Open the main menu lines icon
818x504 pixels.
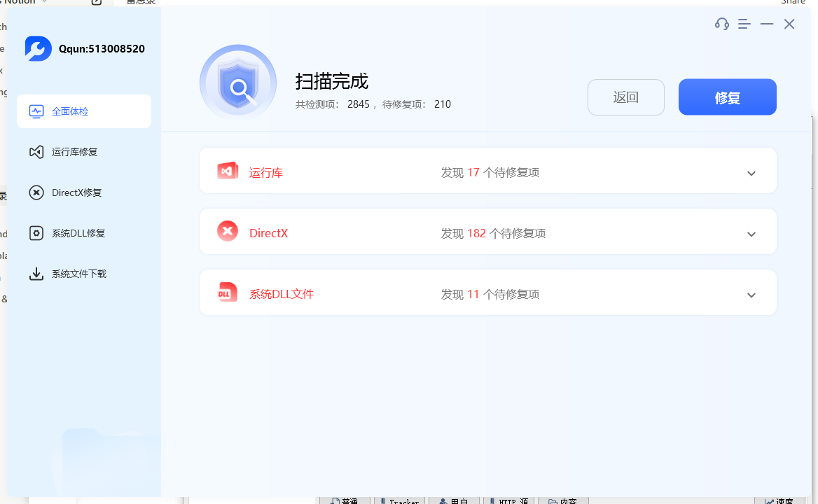(x=744, y=24)
